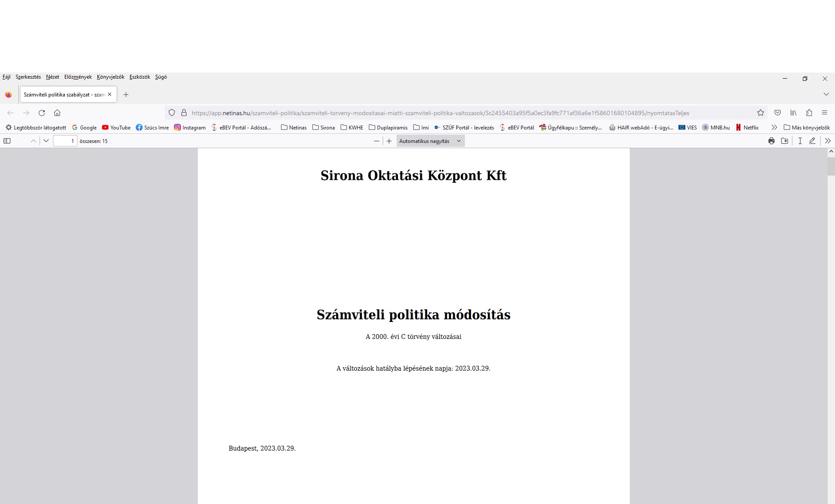Open the Automatikus nagyítás zoom dropdown

coord(431,141)
